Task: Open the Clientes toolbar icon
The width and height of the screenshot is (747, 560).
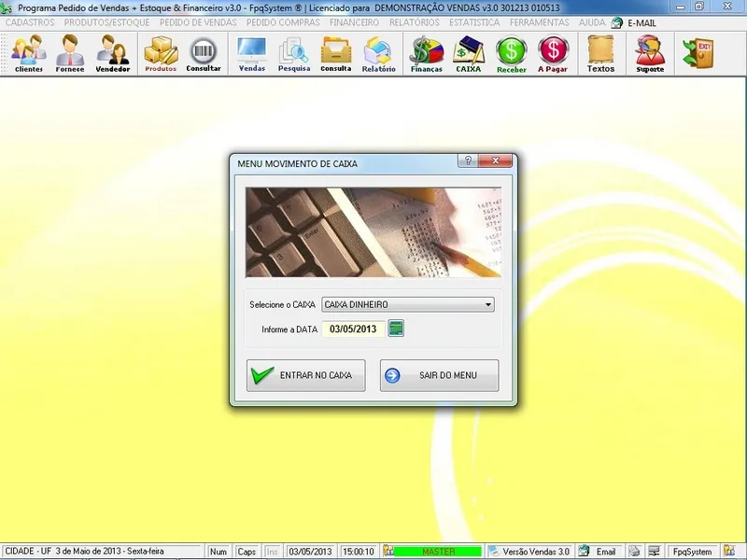Action: [x=28, y=53]
